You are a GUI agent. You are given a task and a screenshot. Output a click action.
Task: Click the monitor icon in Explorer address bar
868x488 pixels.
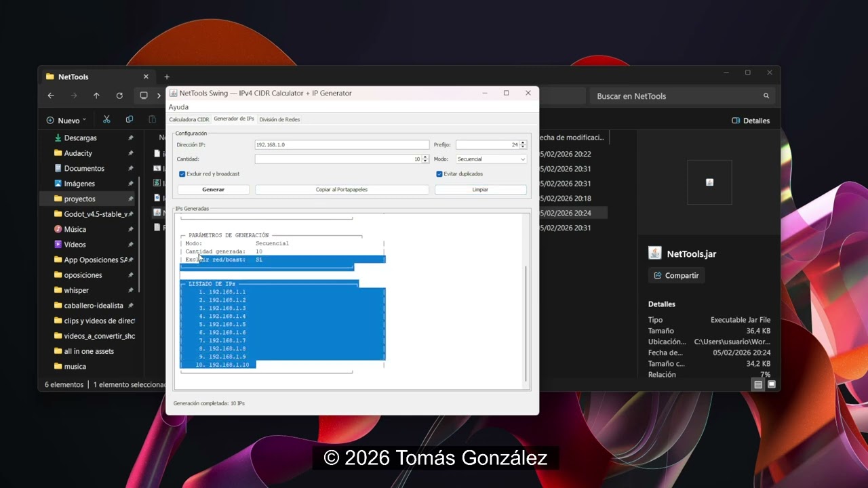[144, 96]
